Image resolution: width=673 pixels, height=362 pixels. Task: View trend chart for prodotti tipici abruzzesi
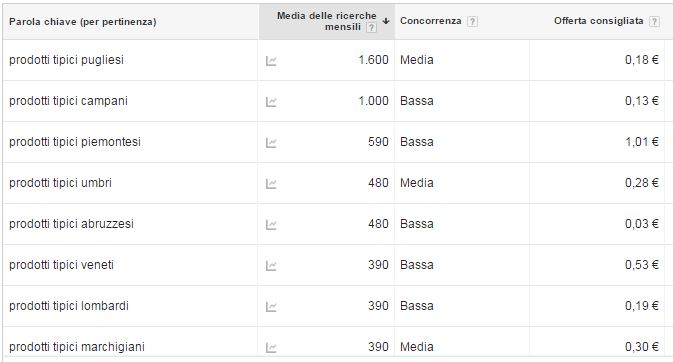click(271, 225)
